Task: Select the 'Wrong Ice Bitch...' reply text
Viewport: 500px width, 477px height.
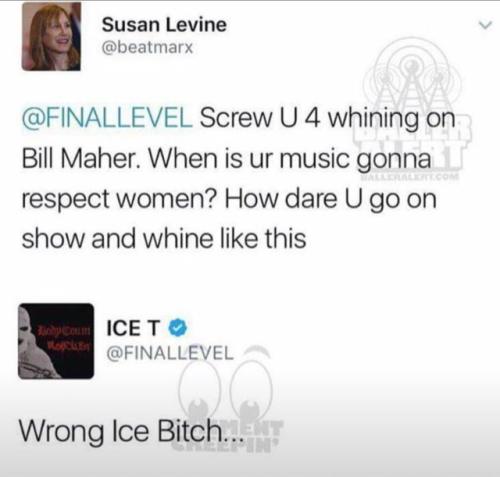Action: 130,431
